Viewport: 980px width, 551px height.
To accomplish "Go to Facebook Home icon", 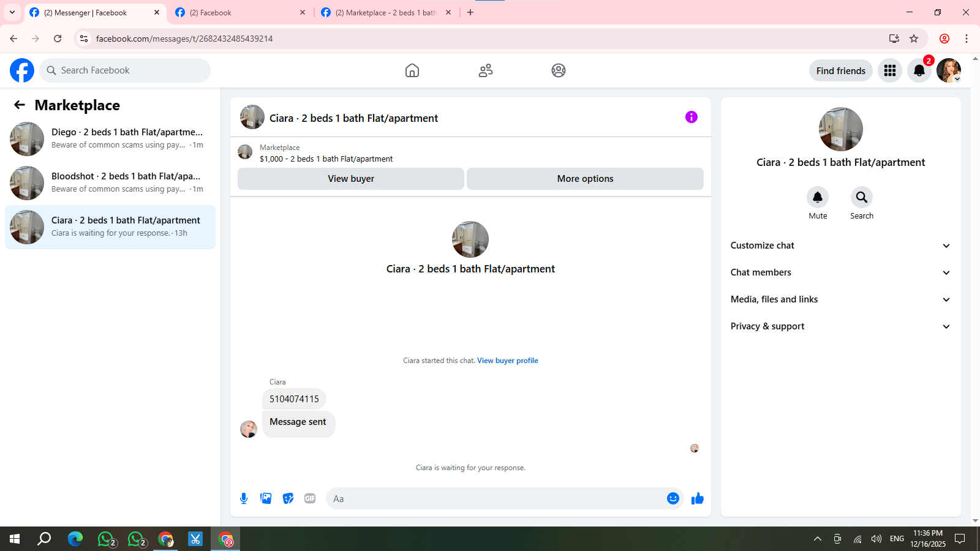I will point(412,70).
